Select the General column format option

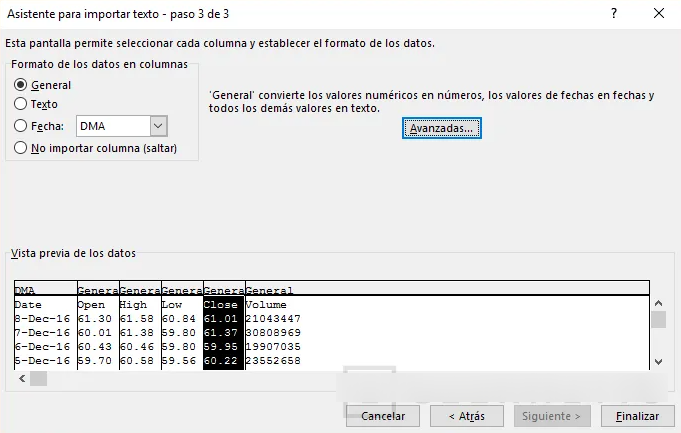pos(21,85)
